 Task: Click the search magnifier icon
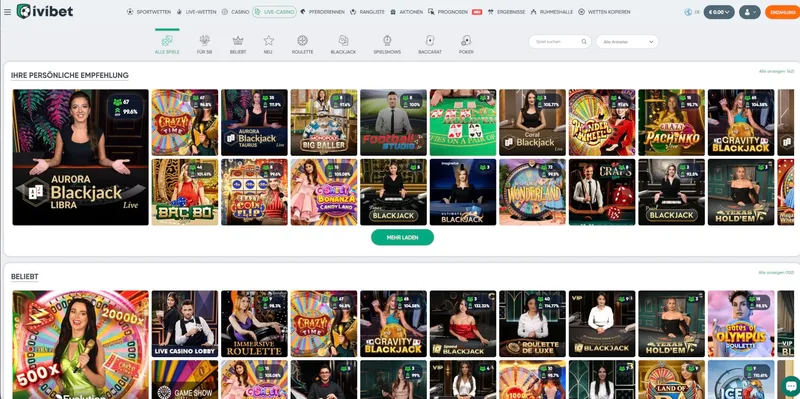coord(584,42)
